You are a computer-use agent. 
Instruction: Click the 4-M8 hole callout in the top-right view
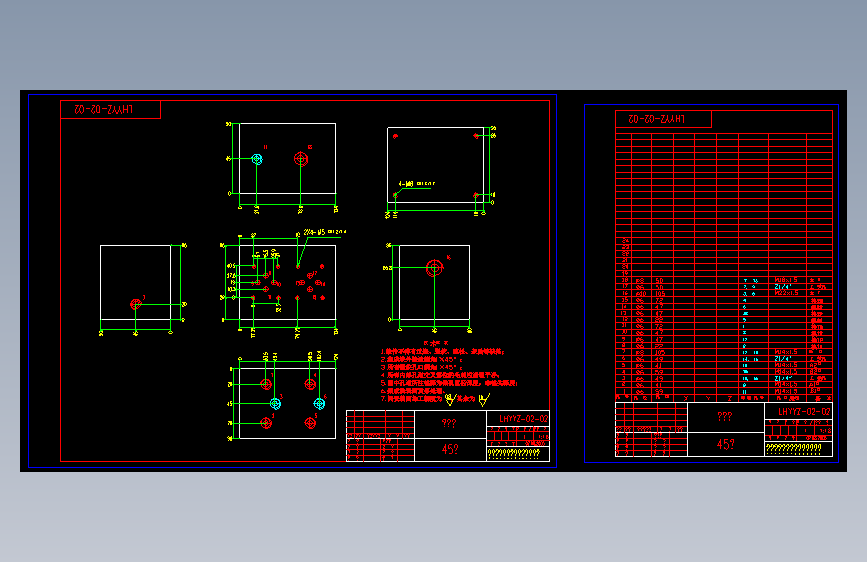(x=417, y=184)
